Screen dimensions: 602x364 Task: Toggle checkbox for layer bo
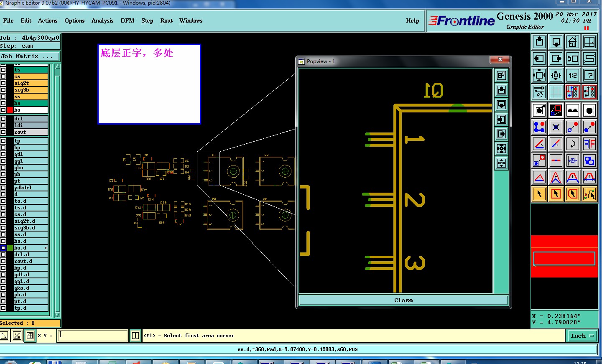pyautogui.click(x=3, y=110)
